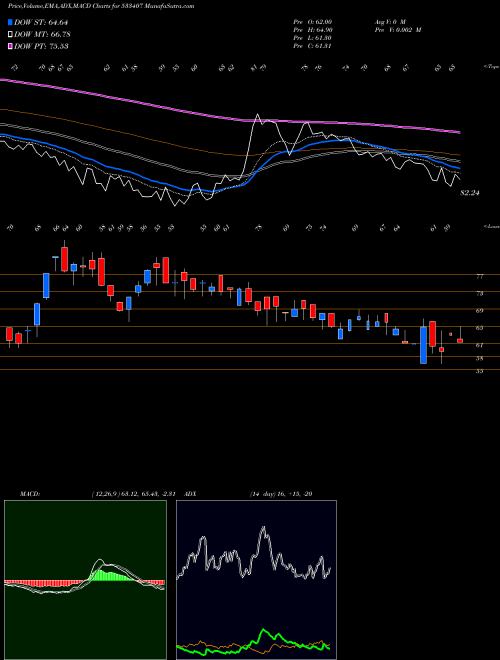
Task: Open the green MACD histogram chart panel
Action: [x=85, y=580]
